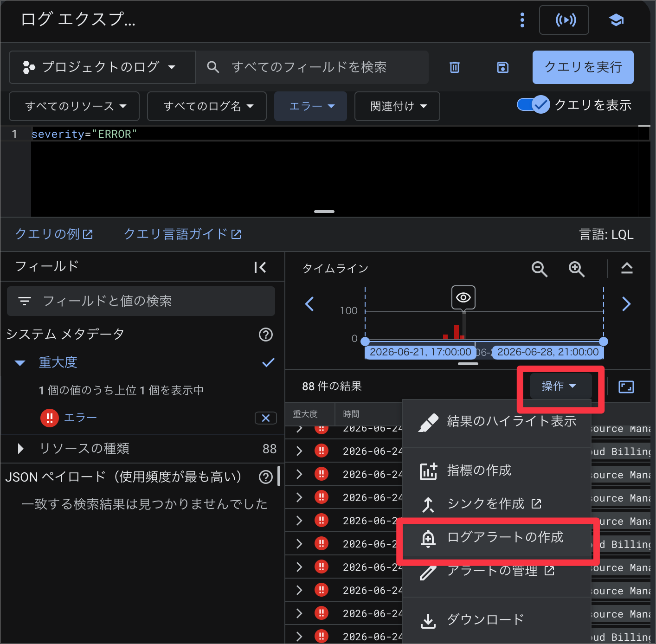
Task: Click help icon next to JSON ペイロード
Action: (x=266, y=477)
